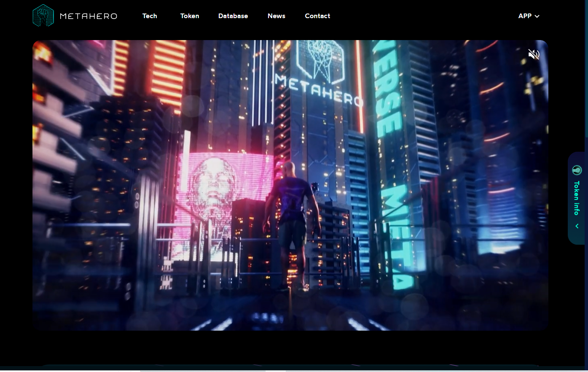Click the Metahero hexagon fist logo
588x372 pixels.
(43, 16)
